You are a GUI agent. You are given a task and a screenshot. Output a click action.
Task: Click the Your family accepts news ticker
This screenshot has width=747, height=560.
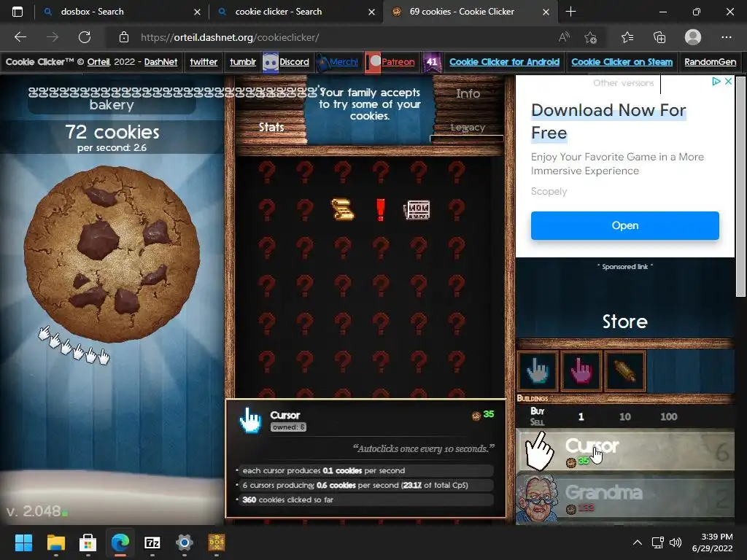click(370, 104)
